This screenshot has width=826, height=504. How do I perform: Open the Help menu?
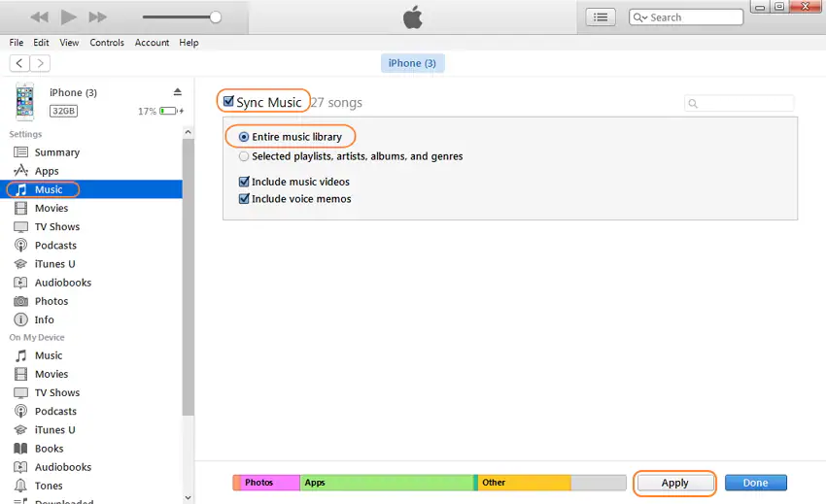click(189, 43)
